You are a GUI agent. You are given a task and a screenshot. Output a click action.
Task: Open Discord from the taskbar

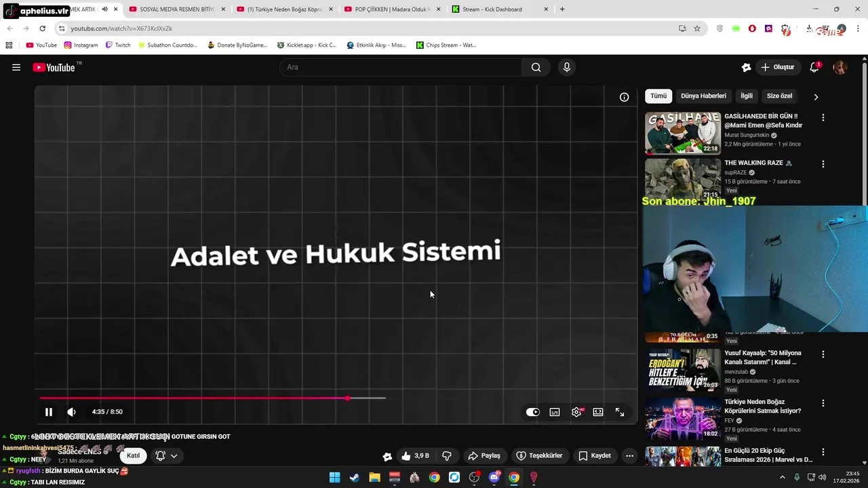point(494,477)
